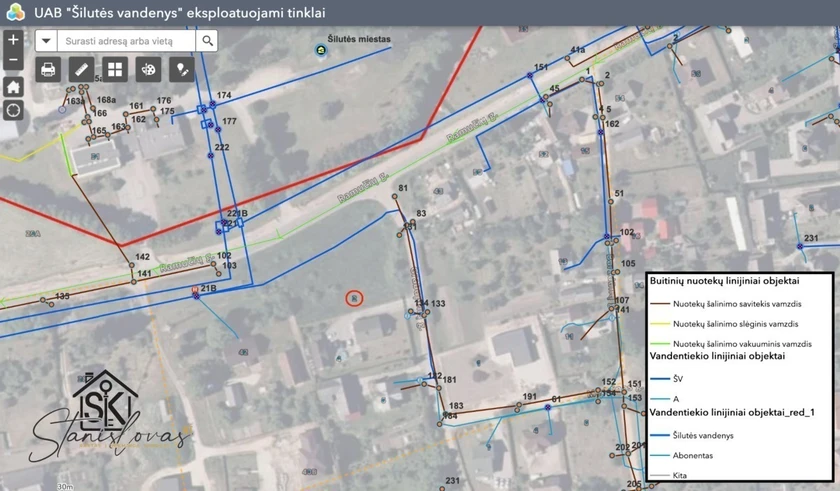Zoom out of the map
The width and height of the screenshot is (840, 491).
tap(13, 60)
